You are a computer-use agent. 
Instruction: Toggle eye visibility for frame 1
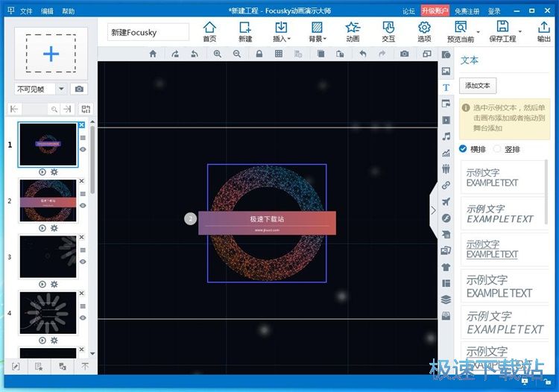pos(83,149)
